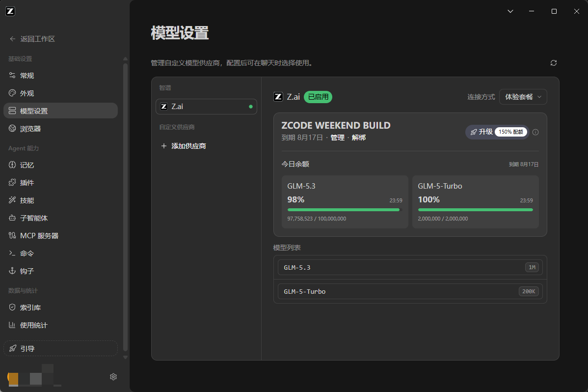Click the GLM-5-Turbo quota progress bar

(476, 210)
